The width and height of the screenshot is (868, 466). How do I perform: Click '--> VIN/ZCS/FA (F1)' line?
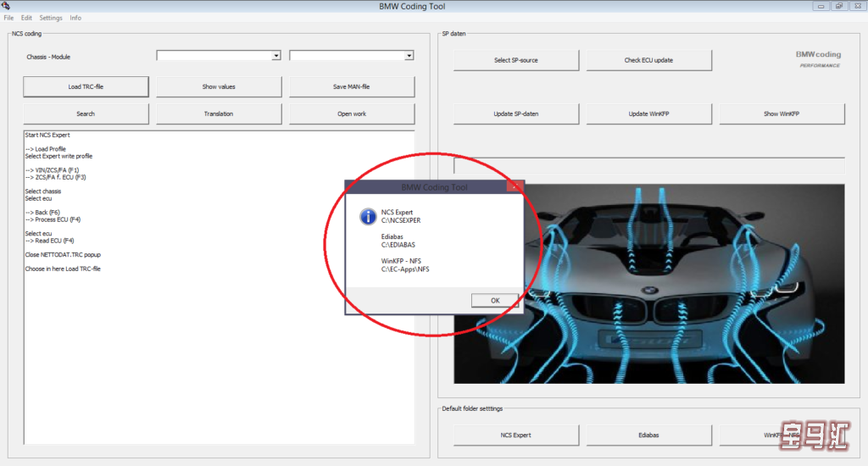tap(52, 170)
